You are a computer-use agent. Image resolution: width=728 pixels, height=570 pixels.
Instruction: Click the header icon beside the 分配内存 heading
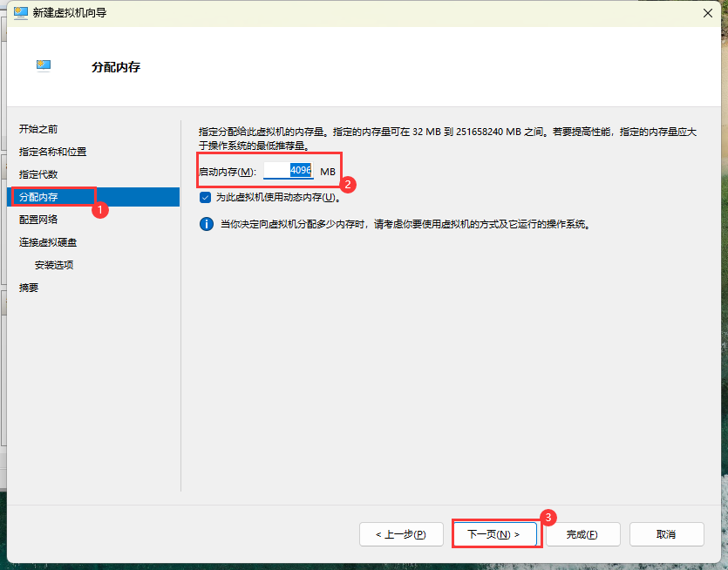44,65
